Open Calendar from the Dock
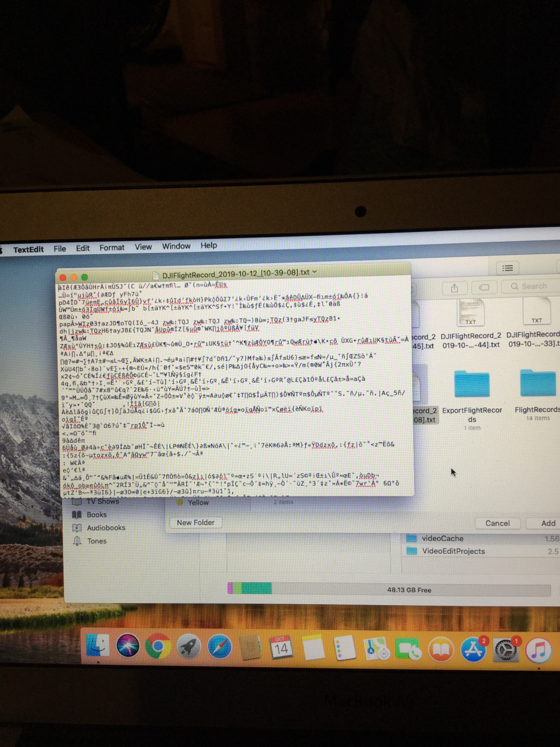This screenshot has width=560, height=747. (x=281, y=648)
